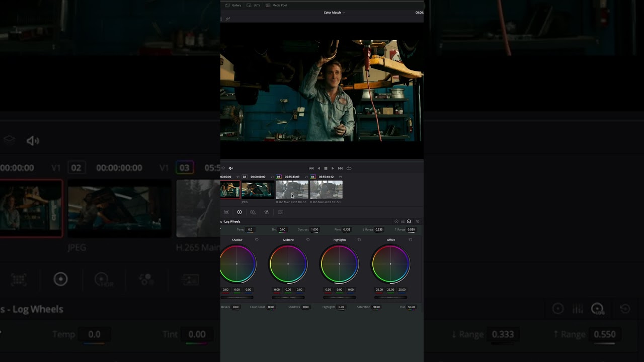The height and width of the screenshot is (362, 644).
Task: Open the RGB Mixer palette icon
Action: click(x=267, y=212)
